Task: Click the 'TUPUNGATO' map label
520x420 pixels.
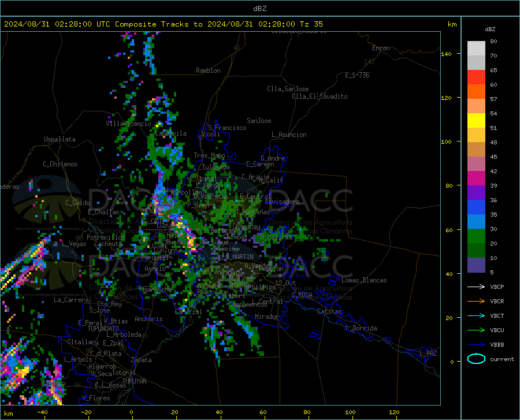Action: pyautogui.click(x=103, y=329)
